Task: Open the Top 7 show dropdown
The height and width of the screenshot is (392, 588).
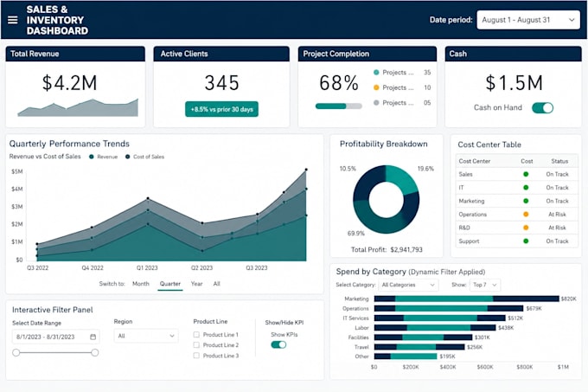Action: tap(485, 285)
